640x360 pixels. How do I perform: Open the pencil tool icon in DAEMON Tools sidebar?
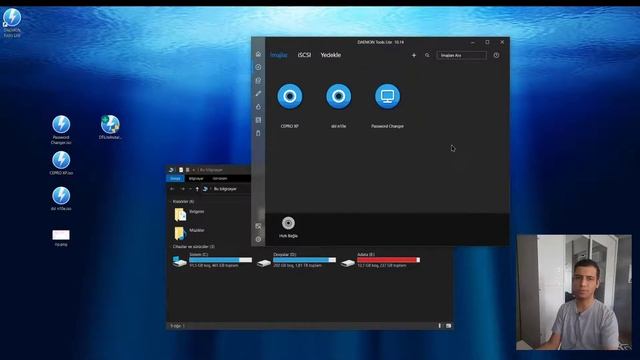point(258,93)
